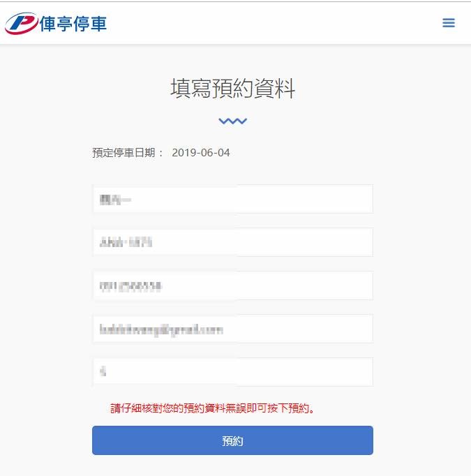Viewport: 471px width, 476px height.
Task: Click the 填寫預約資料 page heading
Action: [x=233, y=88]
